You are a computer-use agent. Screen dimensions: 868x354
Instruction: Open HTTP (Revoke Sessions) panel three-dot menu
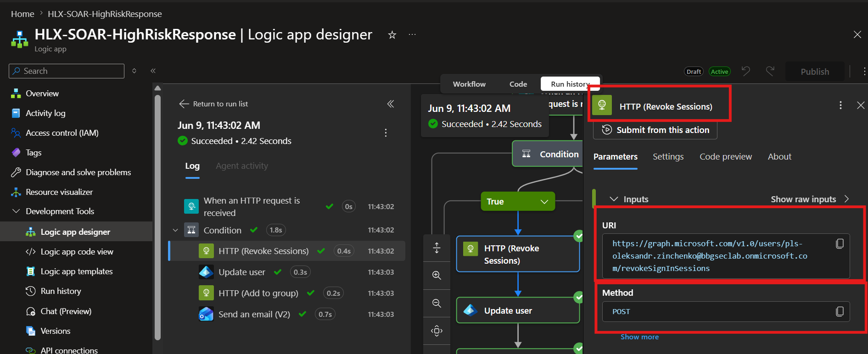pyautogui.click(x=840, y=105)
